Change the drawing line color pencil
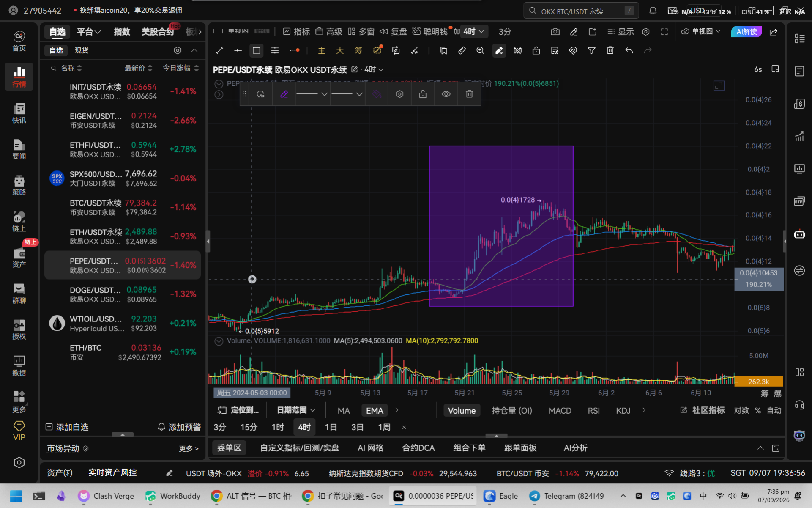The image size is (812, 508). click(x=284, y=94)
